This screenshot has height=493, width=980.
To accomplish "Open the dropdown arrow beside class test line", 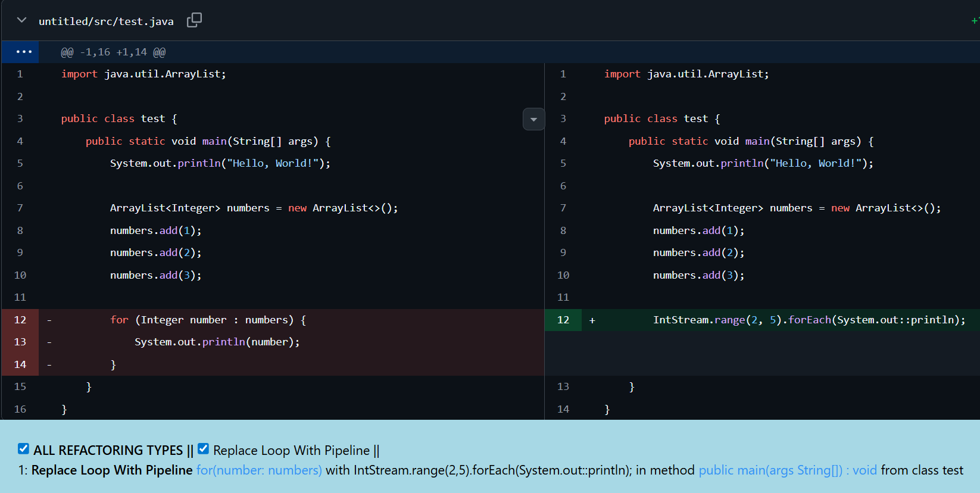I will point(533,119).
